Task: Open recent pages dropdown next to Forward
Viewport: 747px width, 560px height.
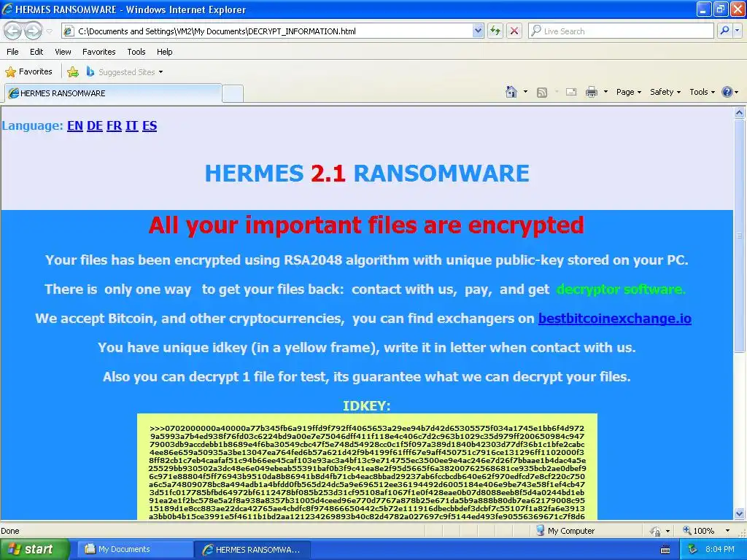Action: (x=50, y=31)
